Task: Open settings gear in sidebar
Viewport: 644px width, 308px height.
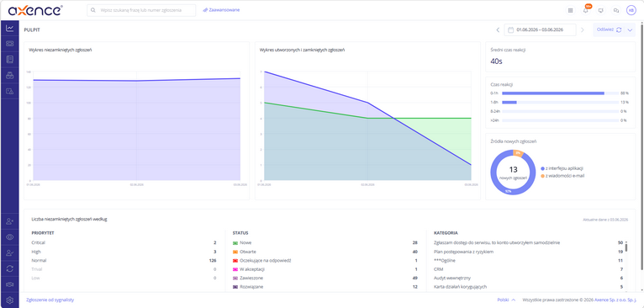Action: 10,300
